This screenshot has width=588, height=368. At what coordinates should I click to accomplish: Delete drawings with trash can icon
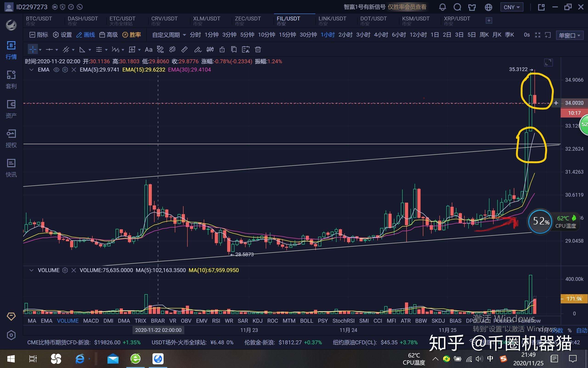pos(258,50)
